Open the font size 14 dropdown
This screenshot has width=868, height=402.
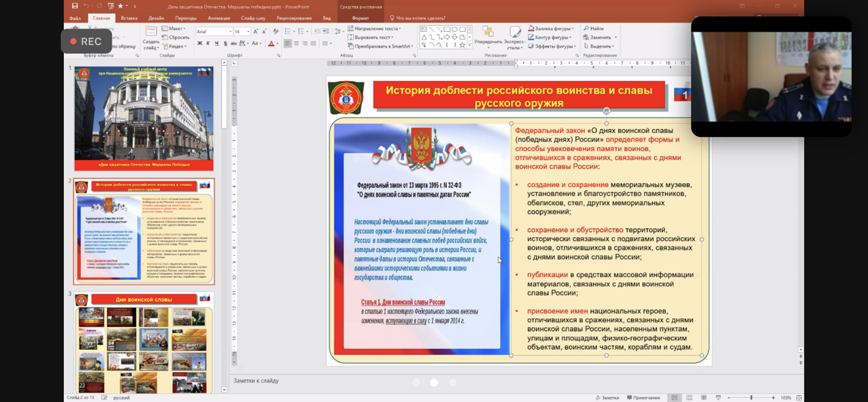click(248, 32)
